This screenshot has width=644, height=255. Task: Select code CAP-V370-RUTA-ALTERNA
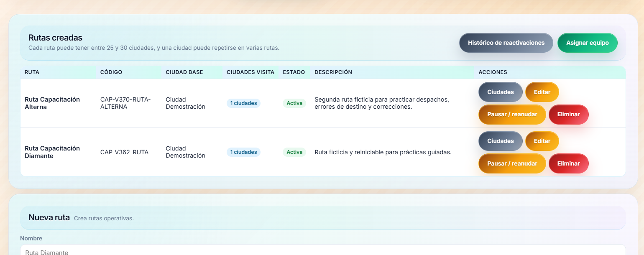pyautogui.click(x=125, y=103)
